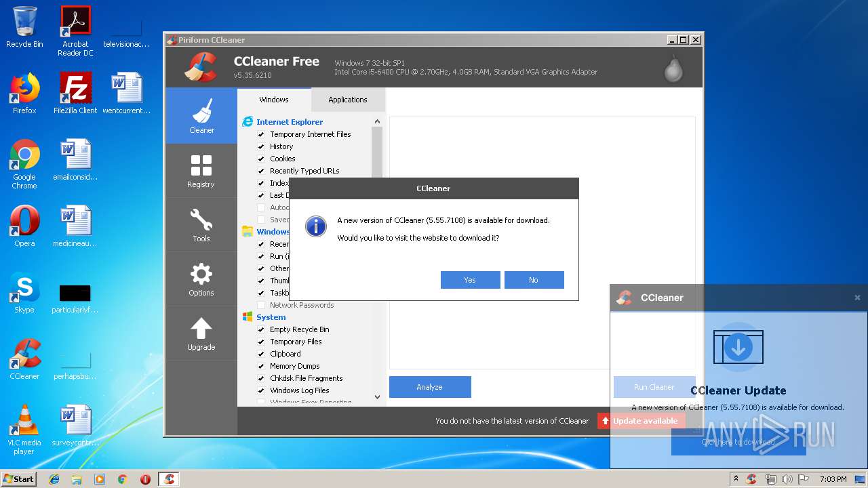Open the medicineau Word document icon
Screen dimensions: 868x488
pyautogui.click(x=75, y=226)
